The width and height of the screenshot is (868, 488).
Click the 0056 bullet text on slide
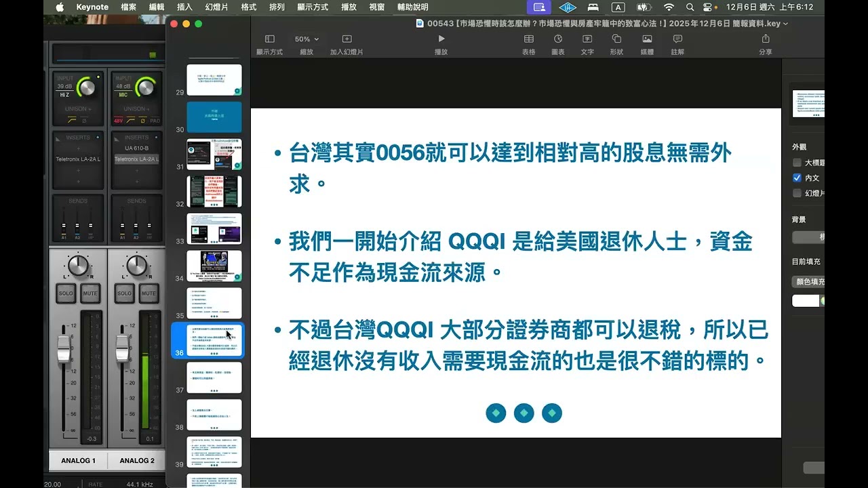pyautogui.click(x=510, y=168)
